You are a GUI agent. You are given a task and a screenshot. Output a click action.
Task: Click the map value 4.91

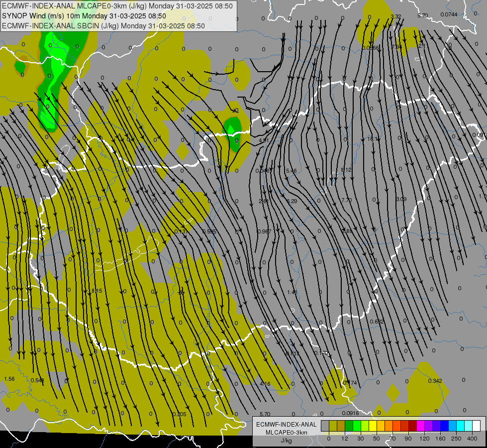coord(264,140)
